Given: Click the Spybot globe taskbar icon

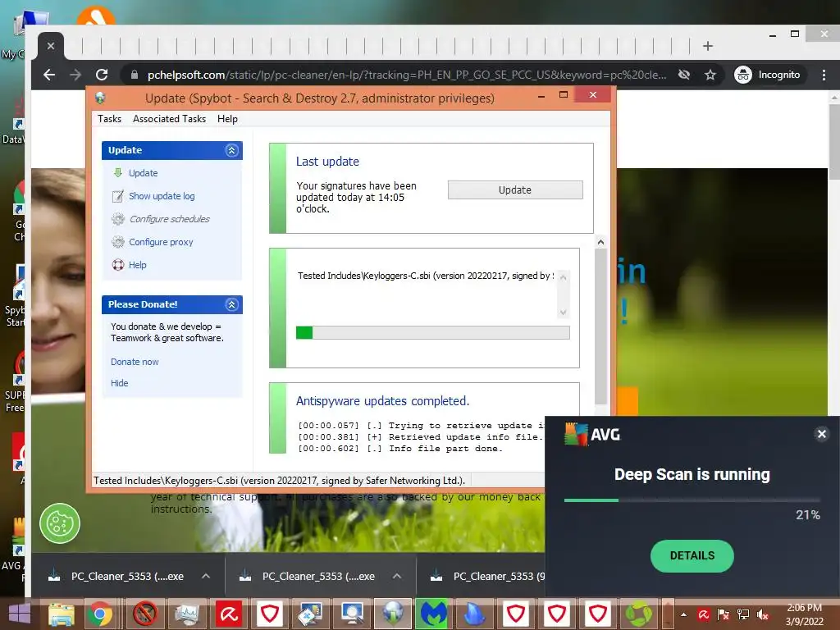Looking at the screenshot, I should pos(393,614).
